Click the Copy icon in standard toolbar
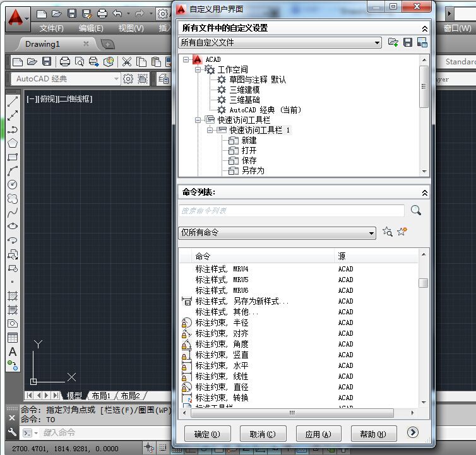Screen dimensions: 476x455 click(141, 62)
